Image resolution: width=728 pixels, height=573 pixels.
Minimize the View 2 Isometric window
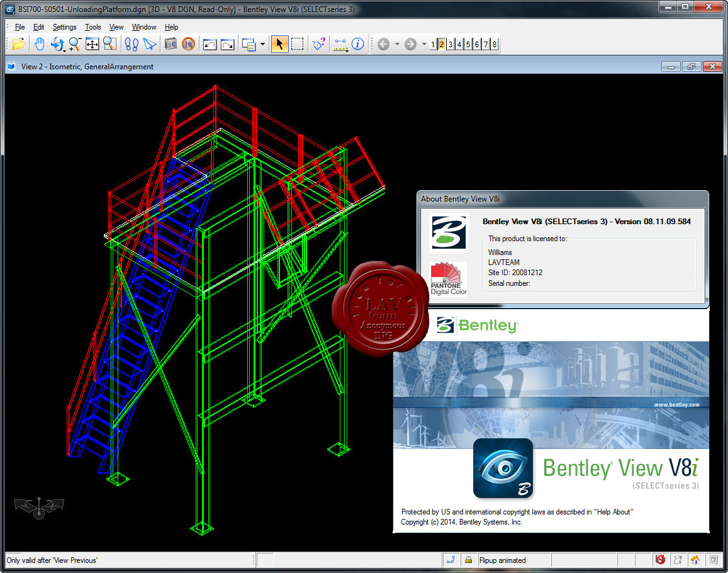[x=671, y=67]
